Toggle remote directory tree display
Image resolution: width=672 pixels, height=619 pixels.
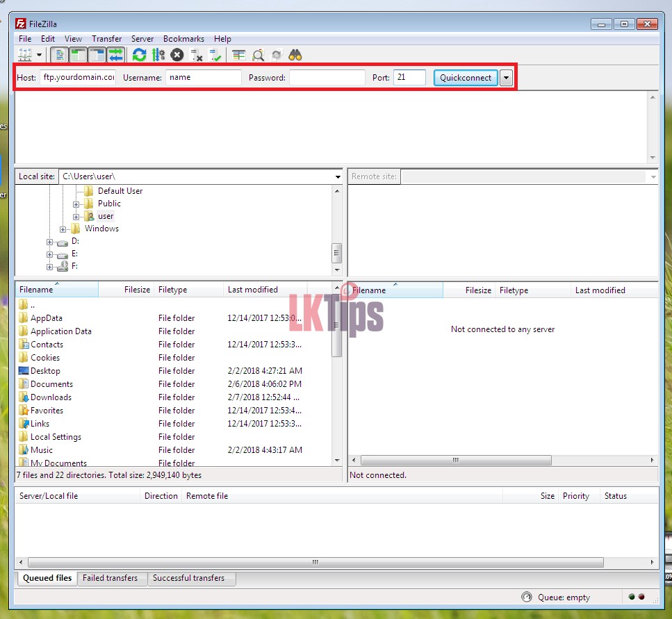point(97,55)
